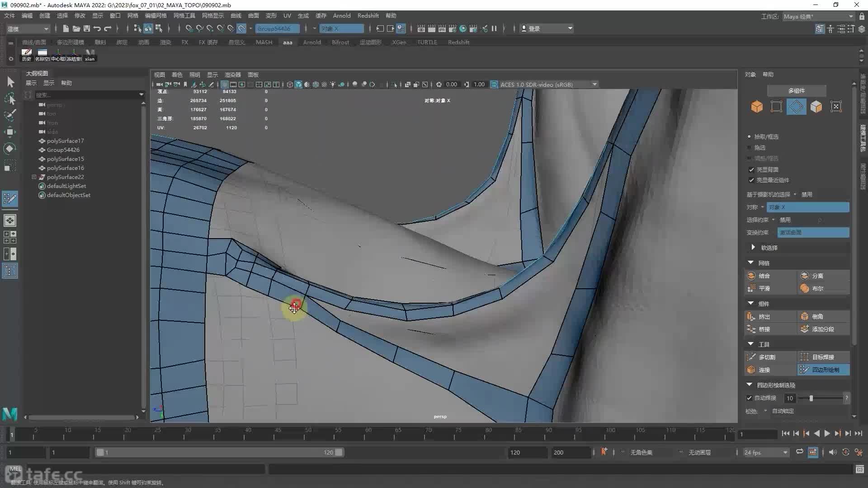Open the 24 fps frame rate dropdown

pyautogui.click(x=765, y=452)
